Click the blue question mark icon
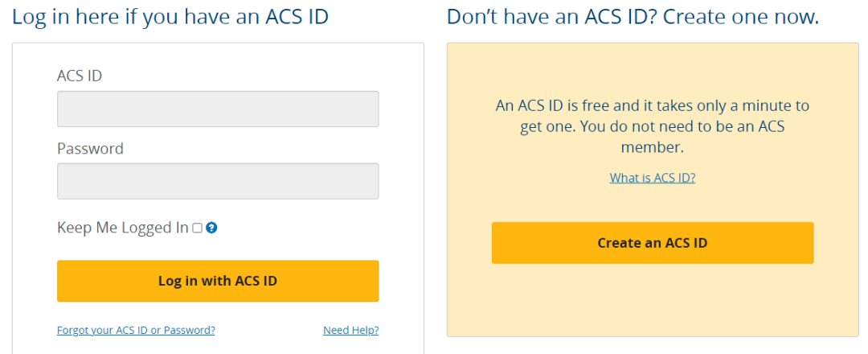The height and width of the screenshot is (354, 868). [x=212, y=228]
